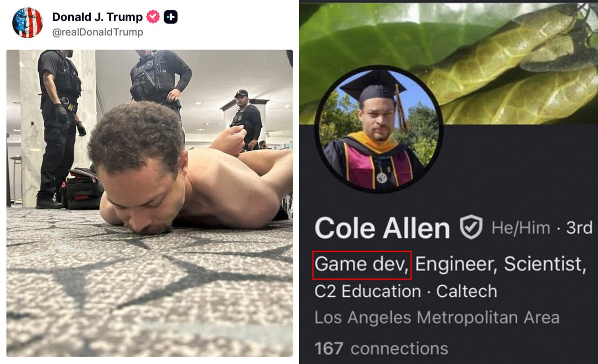
Task: Click the @realDonaldTrump handle
Action: pyautogui.click(x=97, y=32)
